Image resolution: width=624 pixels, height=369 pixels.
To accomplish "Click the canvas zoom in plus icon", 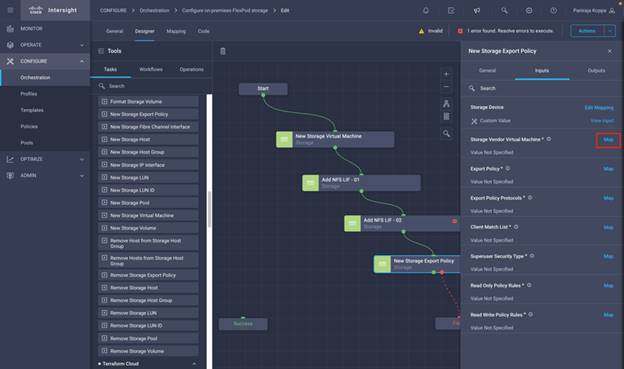I will click(x=446, y=74).
